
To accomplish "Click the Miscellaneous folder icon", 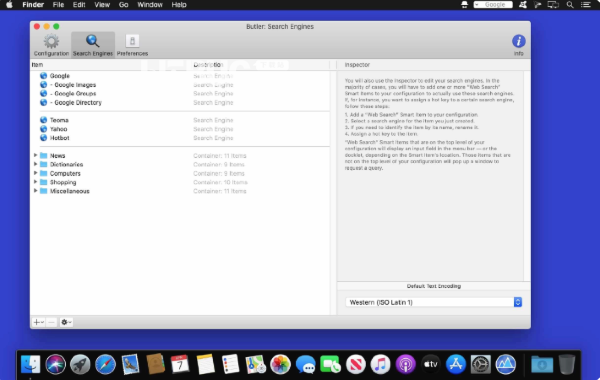I will click(44, 191).
